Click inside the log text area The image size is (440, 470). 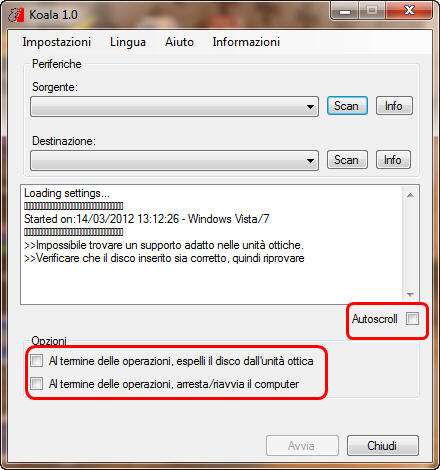pyautogui.click(x=212, y=245)
